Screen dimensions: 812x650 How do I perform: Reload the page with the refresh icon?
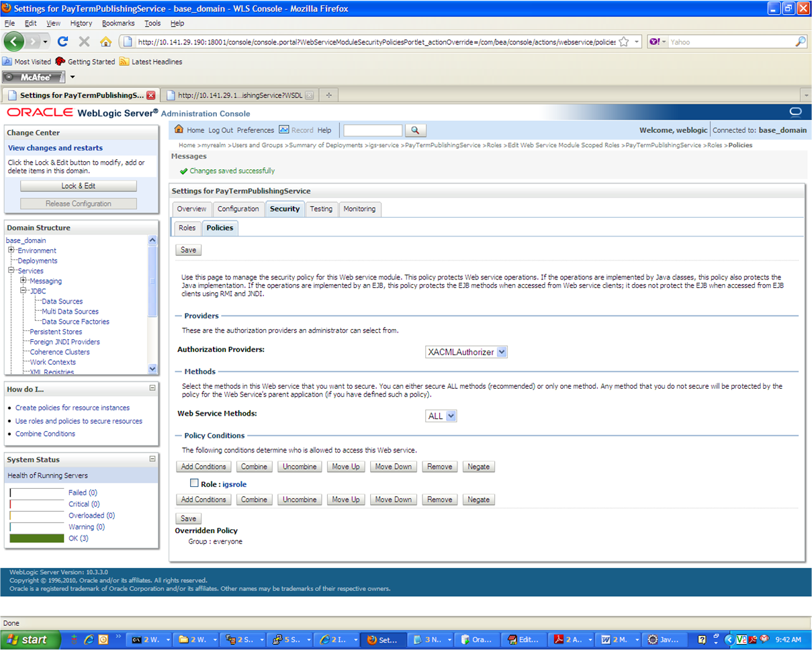(x=62, y=42)
